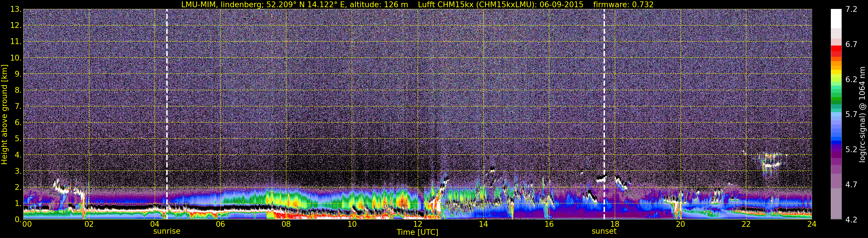868x238 pixels.
Task: Click the sunrise dashed vertical line marker
Action: [167, 114]
